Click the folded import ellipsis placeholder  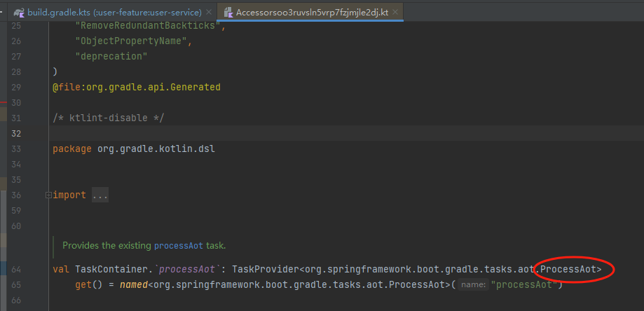pyautogui.click(x=100, y=195)
